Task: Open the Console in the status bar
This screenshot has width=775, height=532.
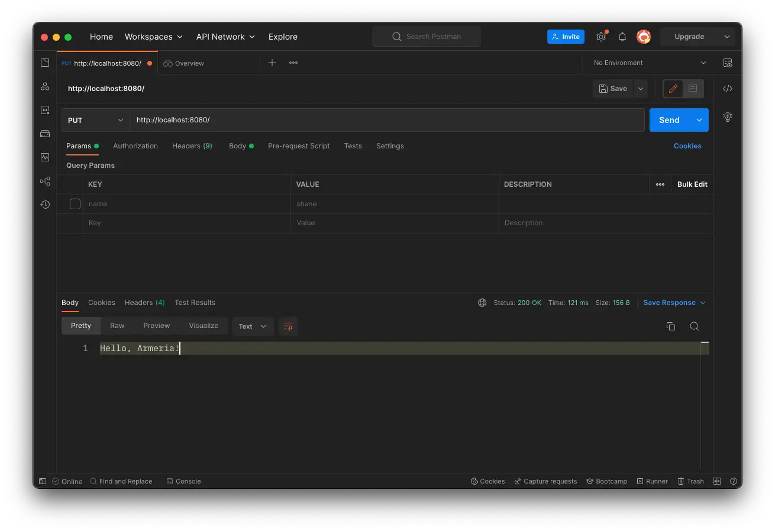Action: tap(184, 481)
